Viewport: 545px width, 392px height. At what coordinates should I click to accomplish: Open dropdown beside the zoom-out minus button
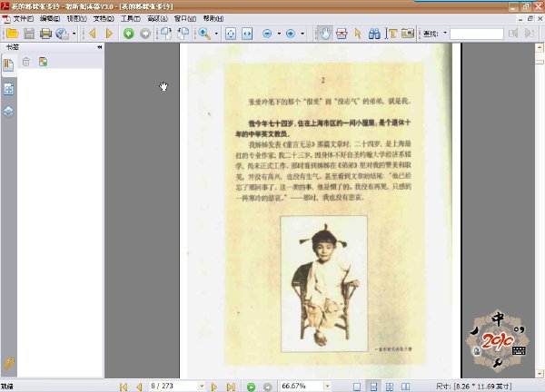click(x=279, y=34)
